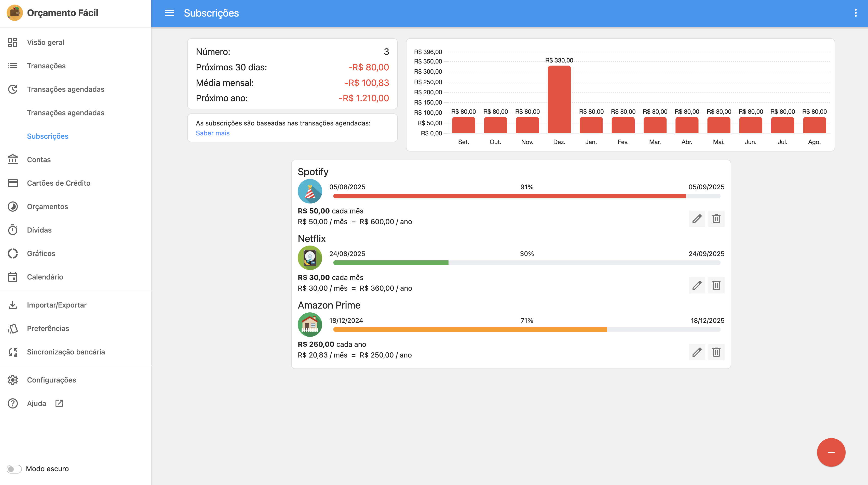The image size is (868, 485).
Task: Open the Gráficos section
Action: click(41, 253)
